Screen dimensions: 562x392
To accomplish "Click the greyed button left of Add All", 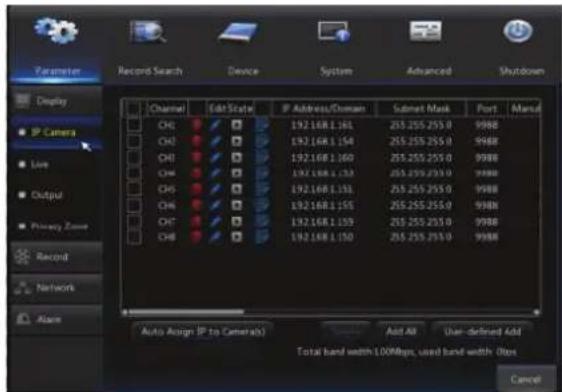I will (346, 331).
